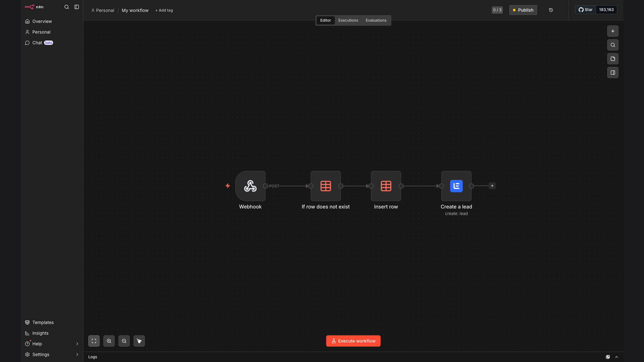Click the Webhook trigger lightning icon
Viewport: 644px width, 362px height.
228,186
